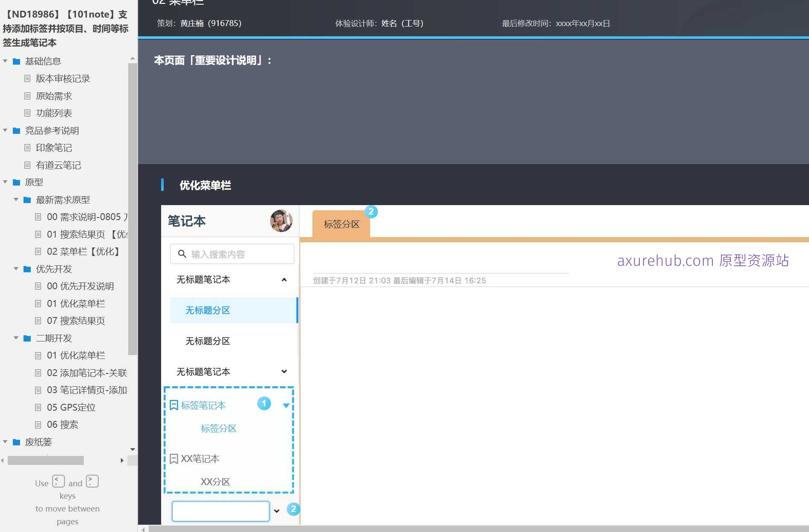
Task: Click the main canvas horizontal scrollbar left arrow
Action: tap(144, 529)
